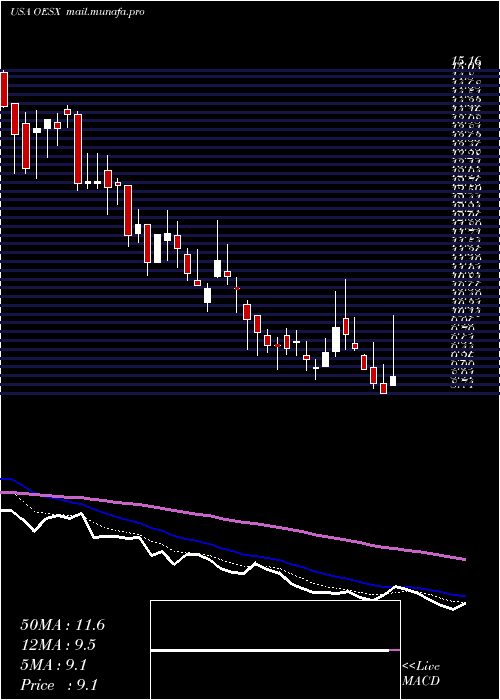500x700 pixels.
Task: Click the <<Live MACD label
Action: tap(421, 674)
